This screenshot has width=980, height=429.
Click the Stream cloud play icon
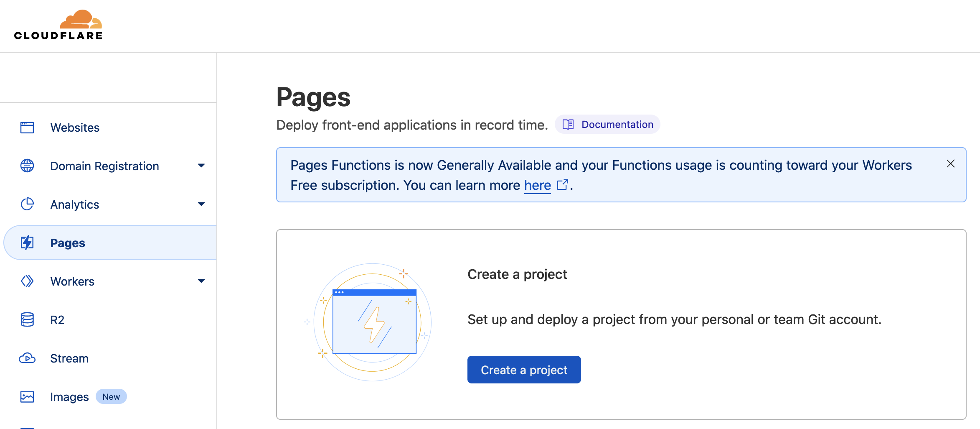pos(27,358)
